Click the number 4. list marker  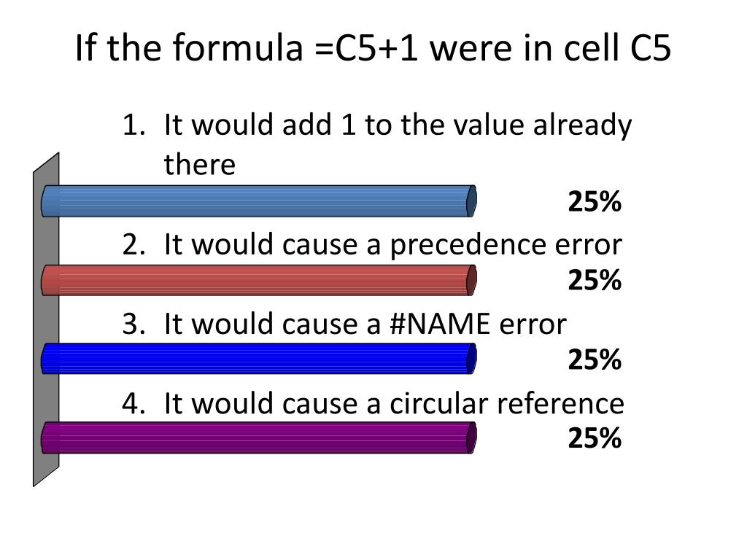[133, 403]
